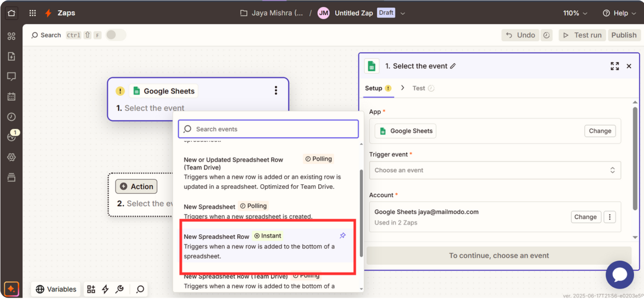The height and width of the screenshot is (299, 644).
Task: Open the sidebar icon with badge 1
Action: click(12, 136)
